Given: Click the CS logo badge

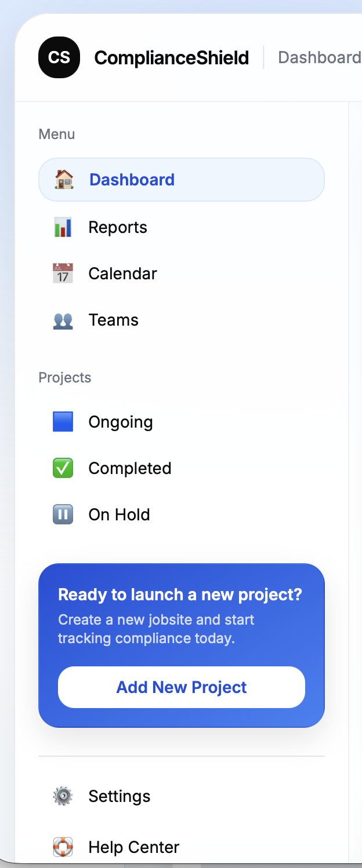Looking at the screenshot, I should click(59, 57).
